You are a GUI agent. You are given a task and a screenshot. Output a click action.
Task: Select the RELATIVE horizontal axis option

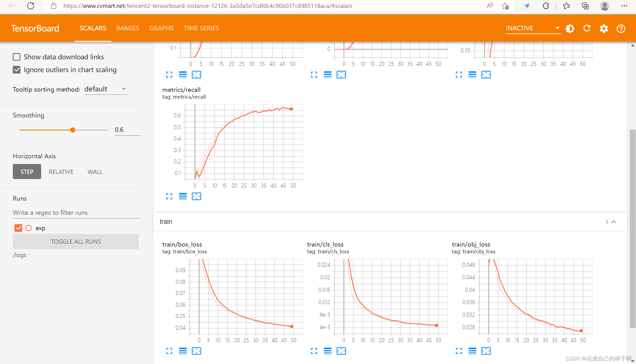pyautogui.click(x=61, y=172)
